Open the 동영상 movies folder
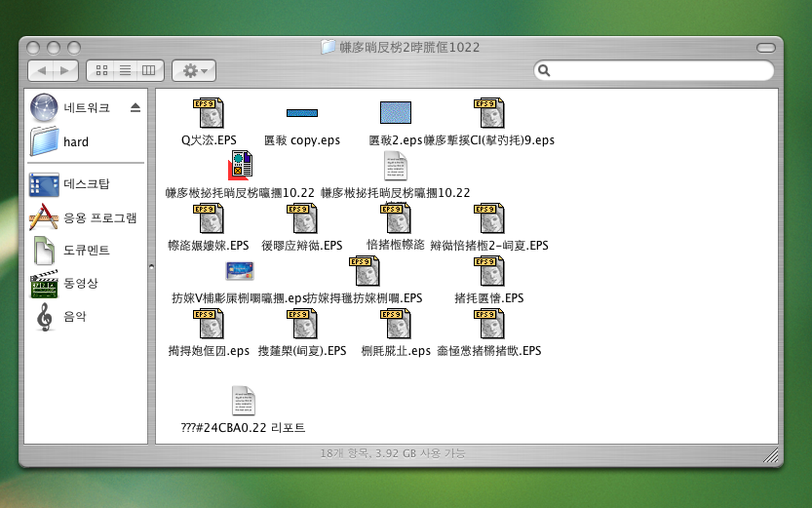This screenshot has height=508, width=812. click(80, 283)
